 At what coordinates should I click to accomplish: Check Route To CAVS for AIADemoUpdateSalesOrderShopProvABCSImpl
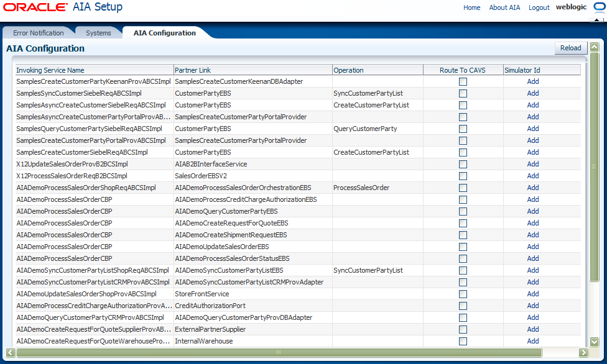[463, 294]
